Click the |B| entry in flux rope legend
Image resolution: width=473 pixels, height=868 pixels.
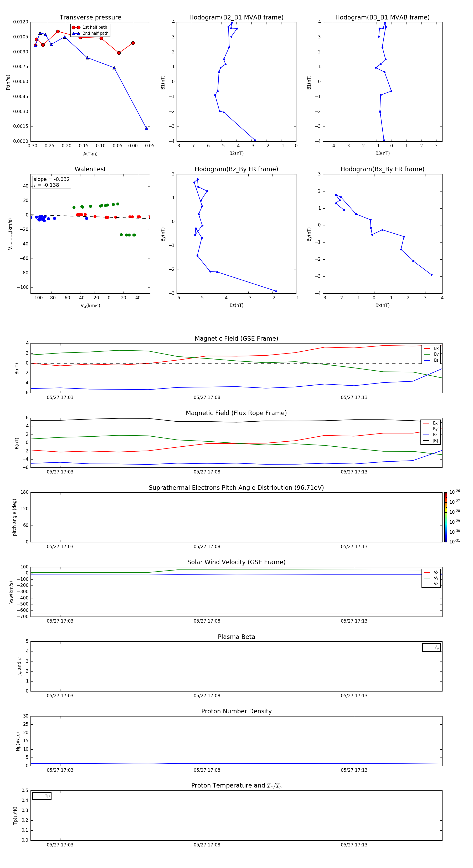tap(431, 441)
